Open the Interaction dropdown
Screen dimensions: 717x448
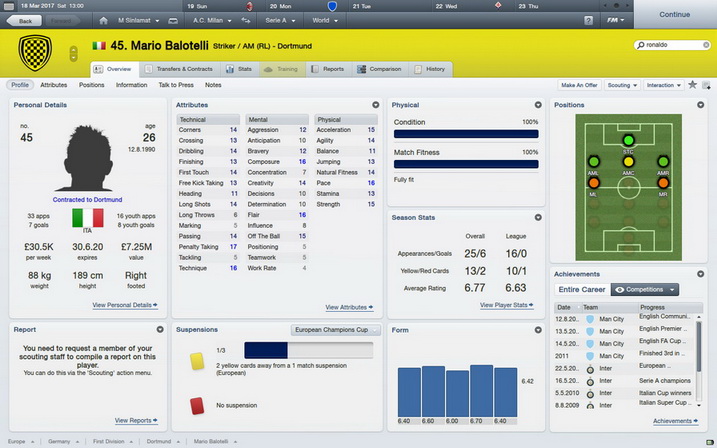663,85
